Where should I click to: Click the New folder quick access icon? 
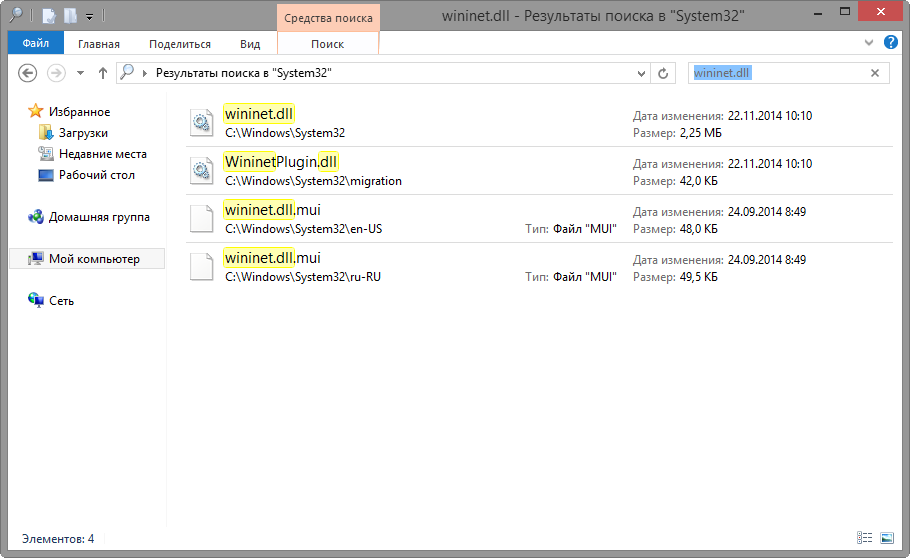71,16
